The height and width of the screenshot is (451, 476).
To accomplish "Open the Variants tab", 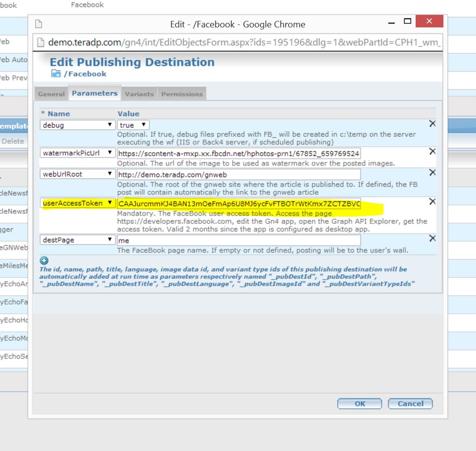I will click(140, 94).
